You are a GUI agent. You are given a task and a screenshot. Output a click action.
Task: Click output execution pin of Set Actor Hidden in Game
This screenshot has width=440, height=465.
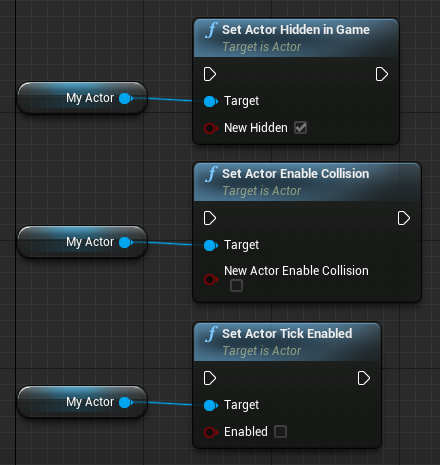click(x=382, y=74)
